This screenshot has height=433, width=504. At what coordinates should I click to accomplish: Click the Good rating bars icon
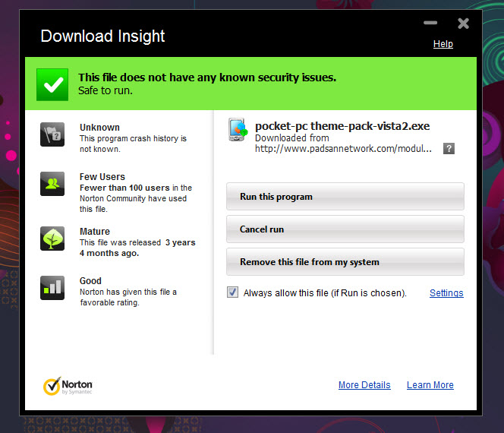(52, 288)
